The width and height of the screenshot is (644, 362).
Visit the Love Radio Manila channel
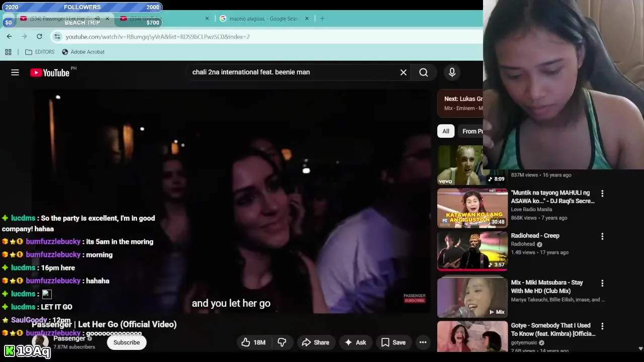click(x=531, y=210)
